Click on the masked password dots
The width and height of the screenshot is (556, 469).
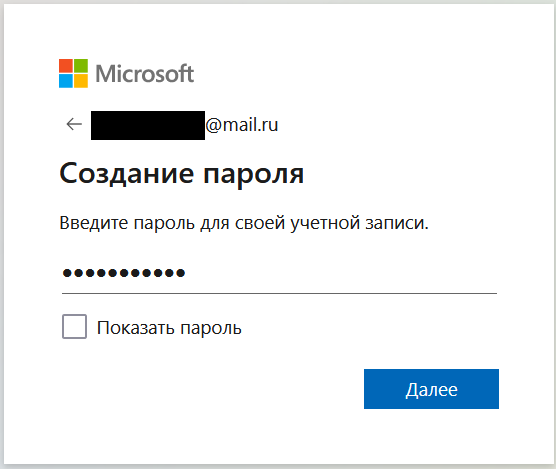point(124,273)
